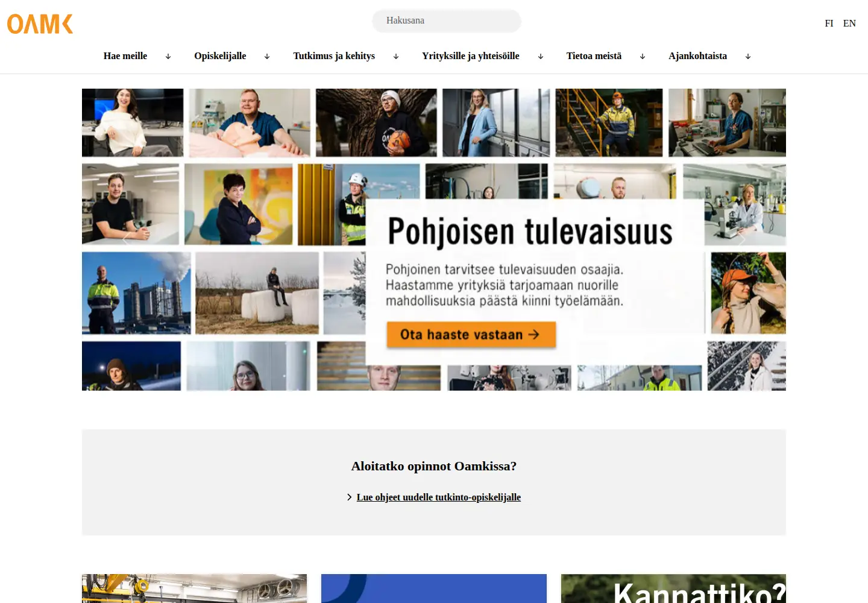
Task: Expand the Ajankohtaista submenu arrow
Action: pyautogui.click(x=748, y=56)
